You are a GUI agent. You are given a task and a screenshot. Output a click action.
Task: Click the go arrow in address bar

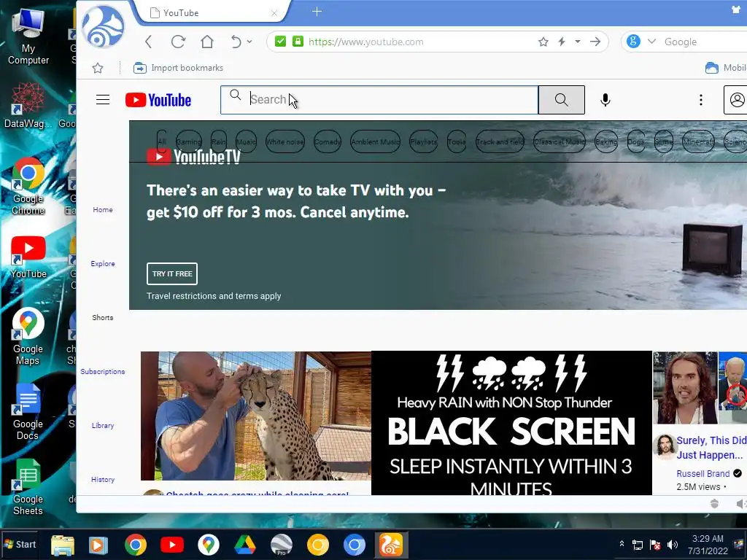pos(595,42)
